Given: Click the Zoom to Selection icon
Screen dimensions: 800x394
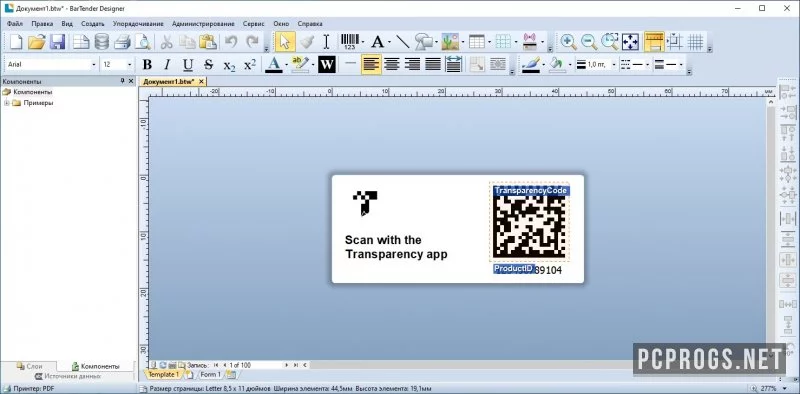Looking at the screenshot, I should tap(609, 42).
